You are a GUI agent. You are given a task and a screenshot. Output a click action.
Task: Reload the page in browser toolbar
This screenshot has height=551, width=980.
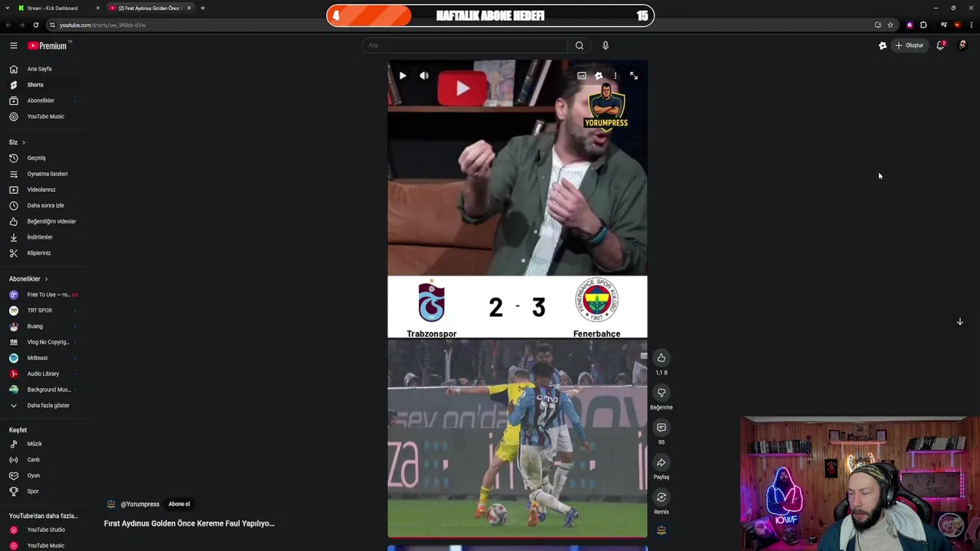(35, 24)
